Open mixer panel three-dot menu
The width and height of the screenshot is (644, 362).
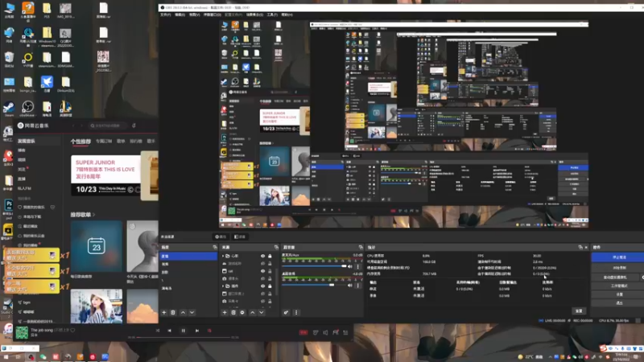296,313
